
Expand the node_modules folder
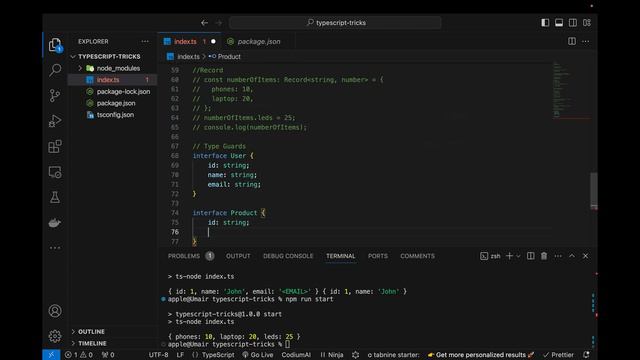pos(113,68)
